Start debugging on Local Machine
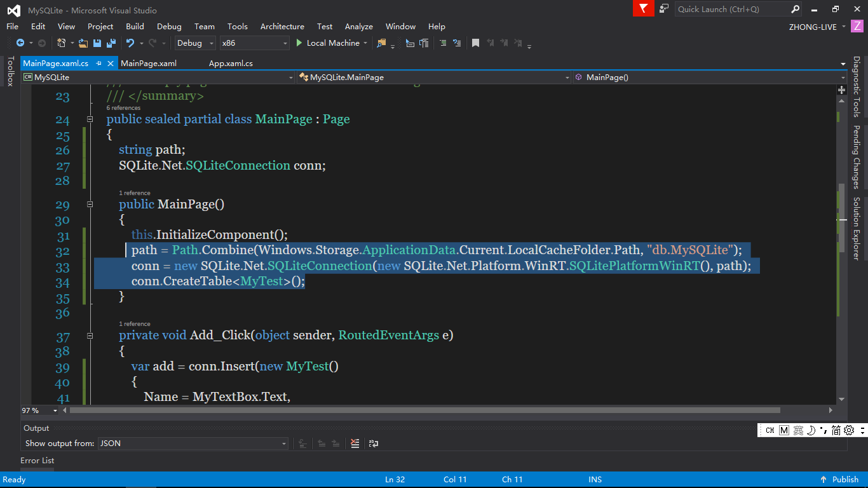The image size is (868, 488). pos(328,43)
